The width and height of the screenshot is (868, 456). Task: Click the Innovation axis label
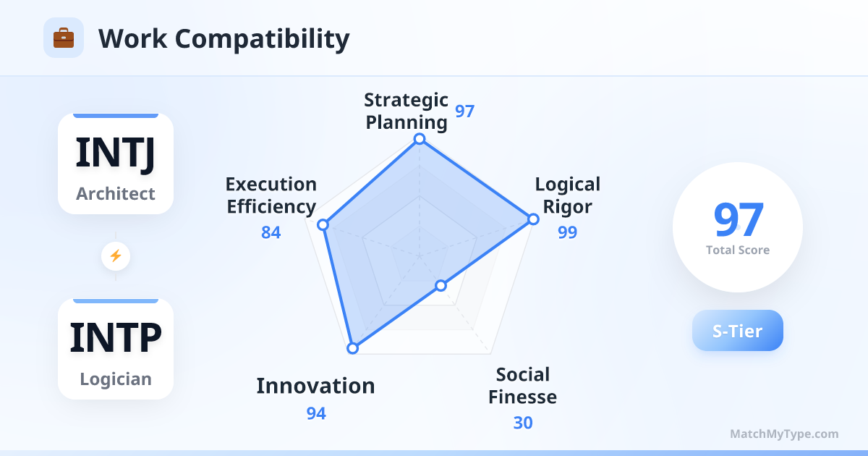[315, 386]
